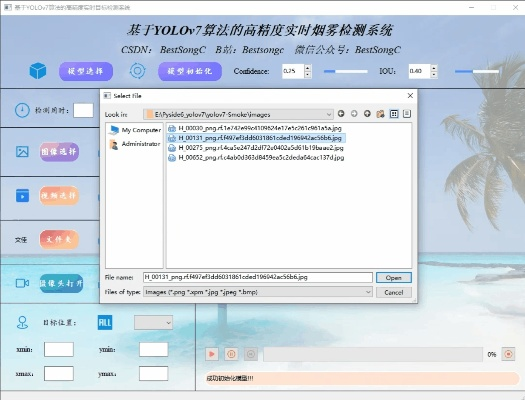The width and height of the screenshot is (525, 400).
Task: Select file H_00030_png jpg
Action: (255, 128)
